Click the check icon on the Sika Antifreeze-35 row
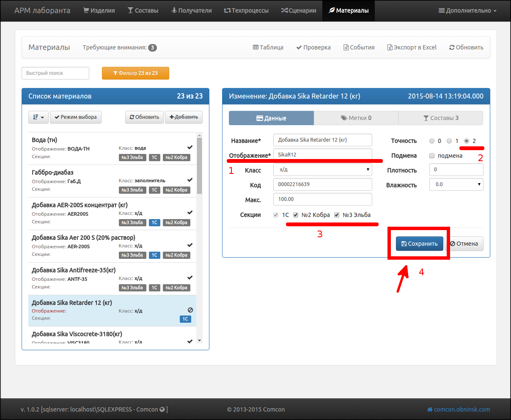The height and width of the screenshot is (420, 511). (x=190, y=277)
